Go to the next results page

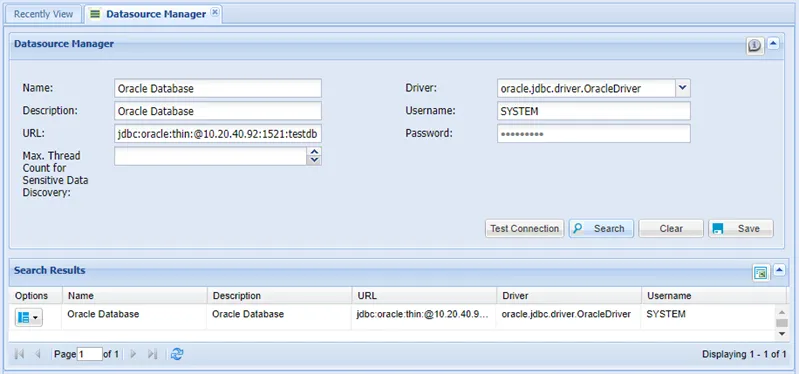134,354
